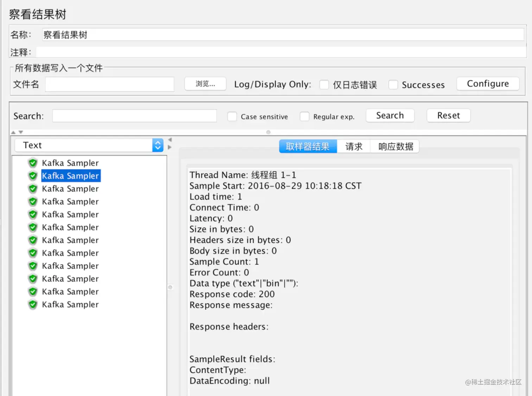532x396 pixels.
Task: Click the success shield beside the last Kafka Sampler
Action: click(x=33, y=304)
